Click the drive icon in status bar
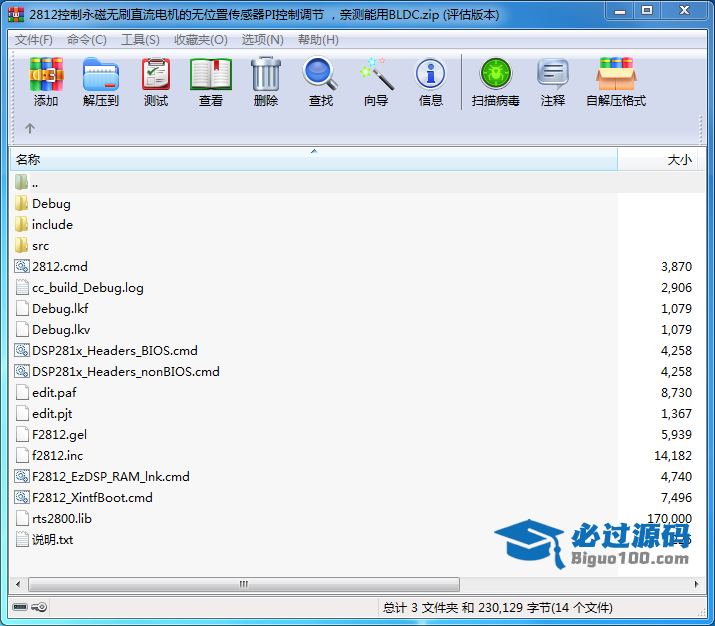Image resolution: width=715 pixels, height=626 pixels. click(20, 607)
